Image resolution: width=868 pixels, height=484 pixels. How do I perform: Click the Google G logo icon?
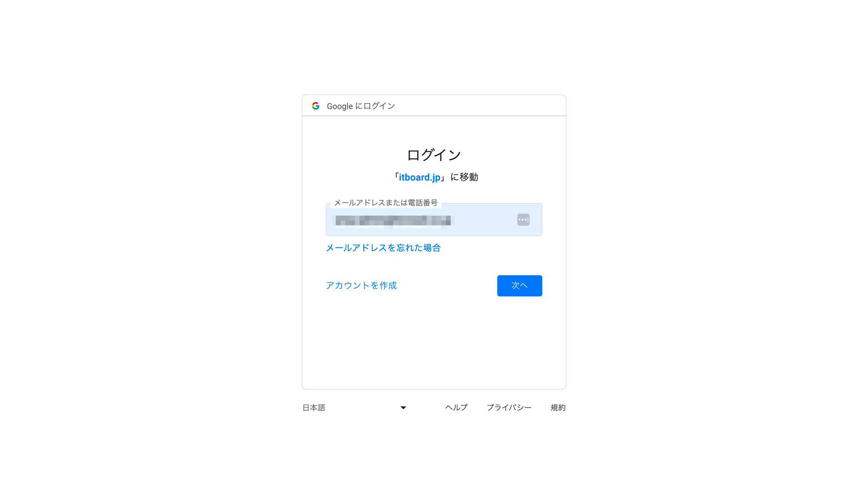point(316,106)
